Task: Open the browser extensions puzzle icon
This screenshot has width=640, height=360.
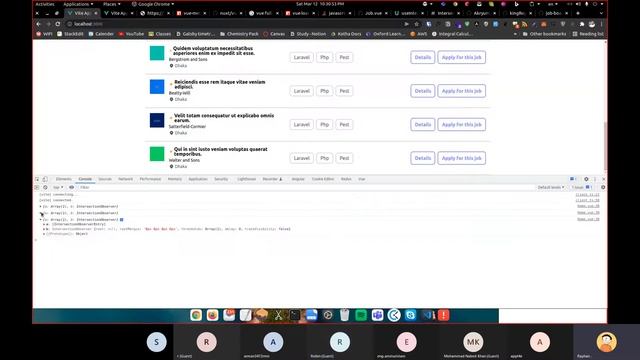Action: [x=582, y=24]
